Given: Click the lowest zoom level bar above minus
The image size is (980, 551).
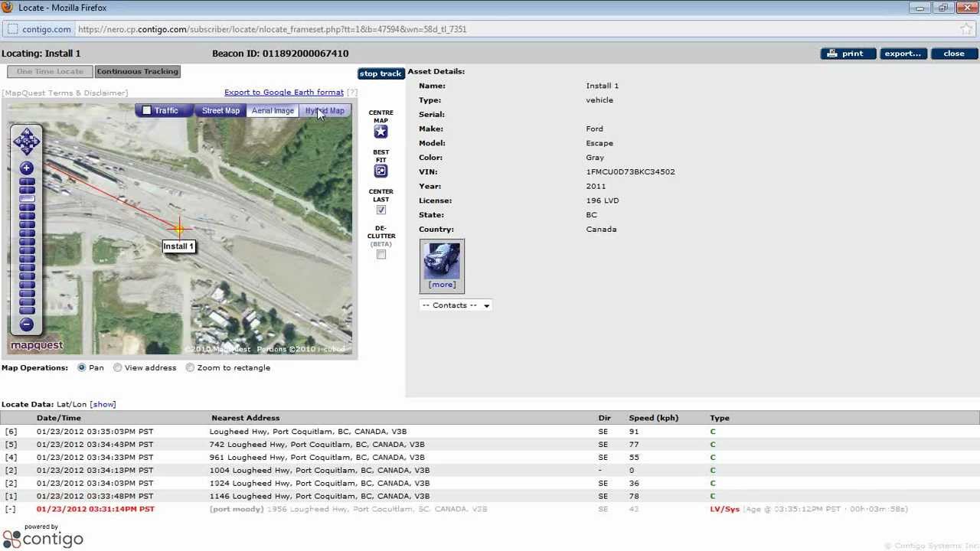Looking at the screenshot, I should click(x=27, y=310).
